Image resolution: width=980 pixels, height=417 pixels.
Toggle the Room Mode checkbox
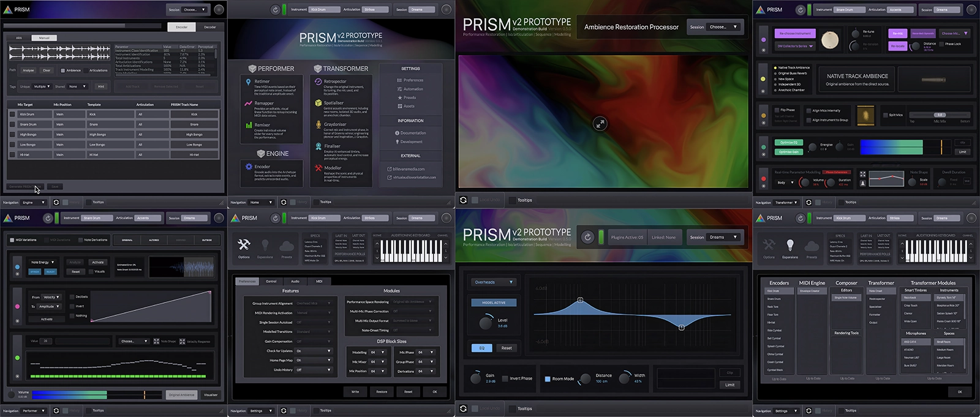[x=548, y=378]
